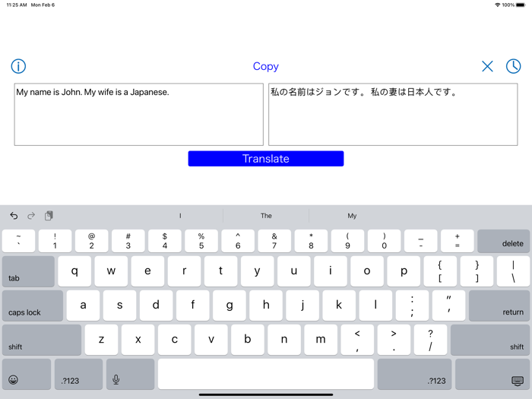Viewport: 532px width, 399px height.
Task: Choose the "The" word suggestion
Action: click(266, 216)
